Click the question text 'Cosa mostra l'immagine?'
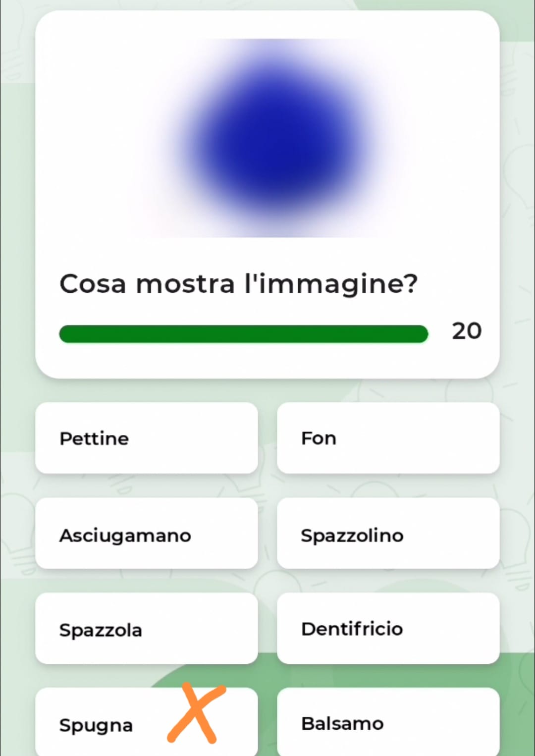The height and width of the screenshot is (756, 535). click(238, 284)
